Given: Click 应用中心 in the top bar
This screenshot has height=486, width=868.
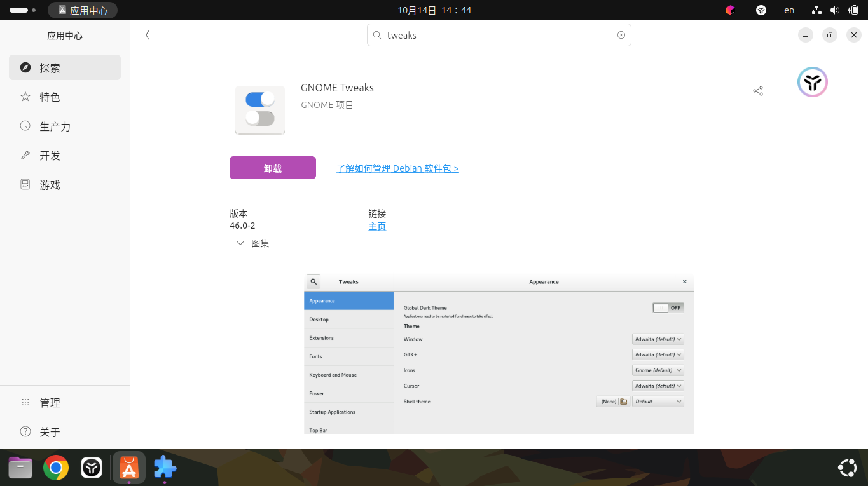Looking at the screenshot, I should (x=83, y=10).
